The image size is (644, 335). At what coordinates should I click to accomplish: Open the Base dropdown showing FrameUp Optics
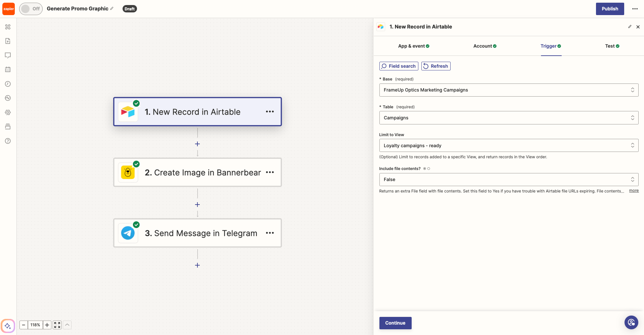point(508,90)
